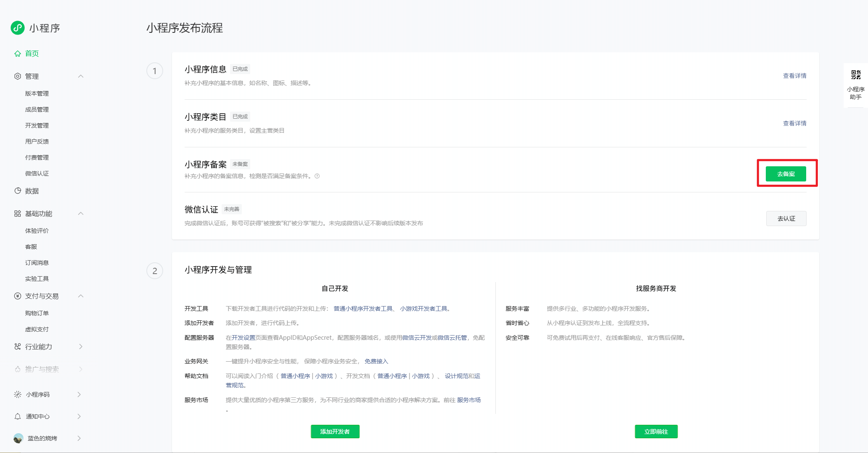Expand the 行业能力 submenu arrow

pyautogui.click(x=81, y=346)
